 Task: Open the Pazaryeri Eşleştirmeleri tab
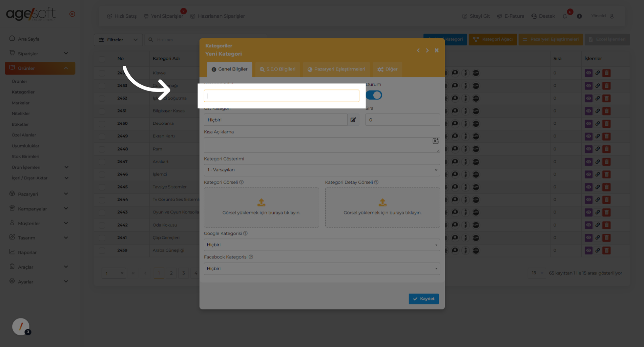point(336,69)
